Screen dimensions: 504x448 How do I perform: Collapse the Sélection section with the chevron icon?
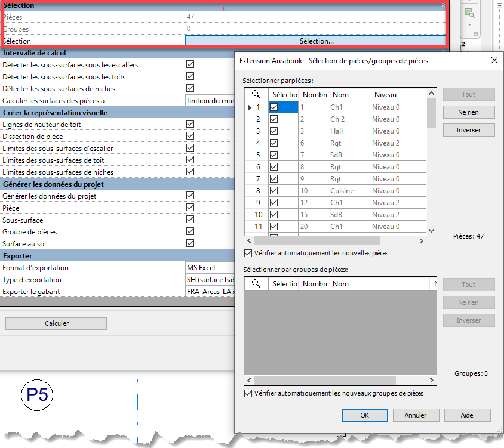coord(442,5)
